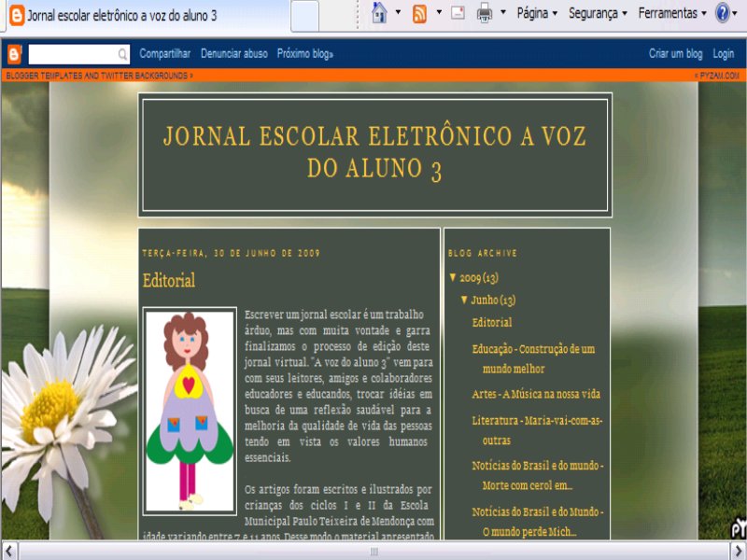
Task: Open the Editorial post title
Action: coord(169,280)
